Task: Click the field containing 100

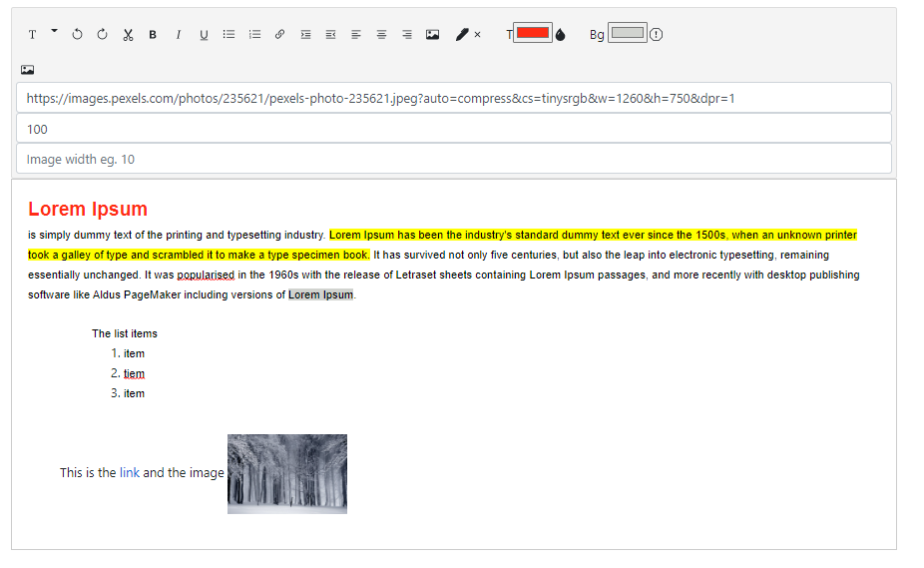Action: pyautogui.click(x=454, y=129)
